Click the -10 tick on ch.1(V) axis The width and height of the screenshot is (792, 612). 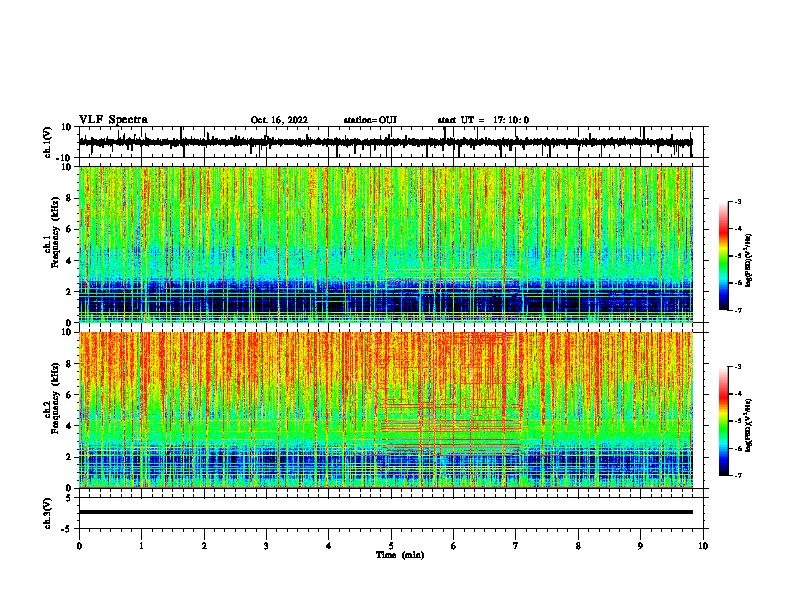pyautogui.click(x=64, y=158)
